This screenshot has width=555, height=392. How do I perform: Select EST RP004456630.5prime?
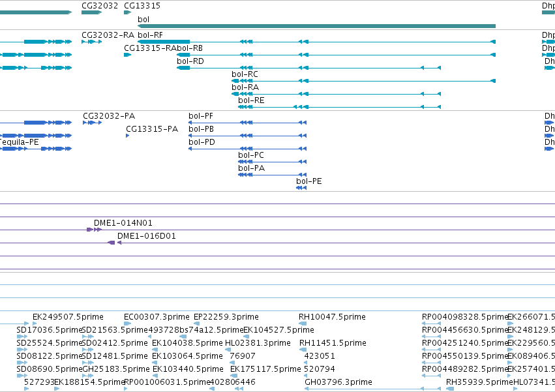[466, 330]
